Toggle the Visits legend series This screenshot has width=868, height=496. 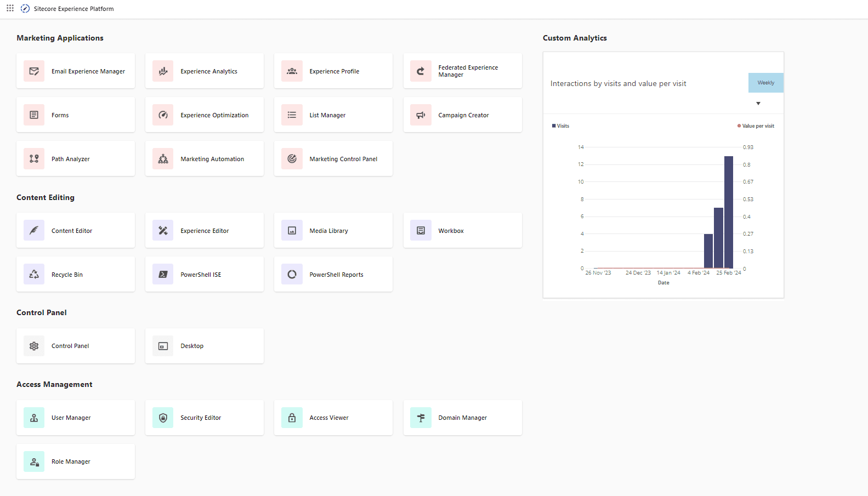[560, 126]
